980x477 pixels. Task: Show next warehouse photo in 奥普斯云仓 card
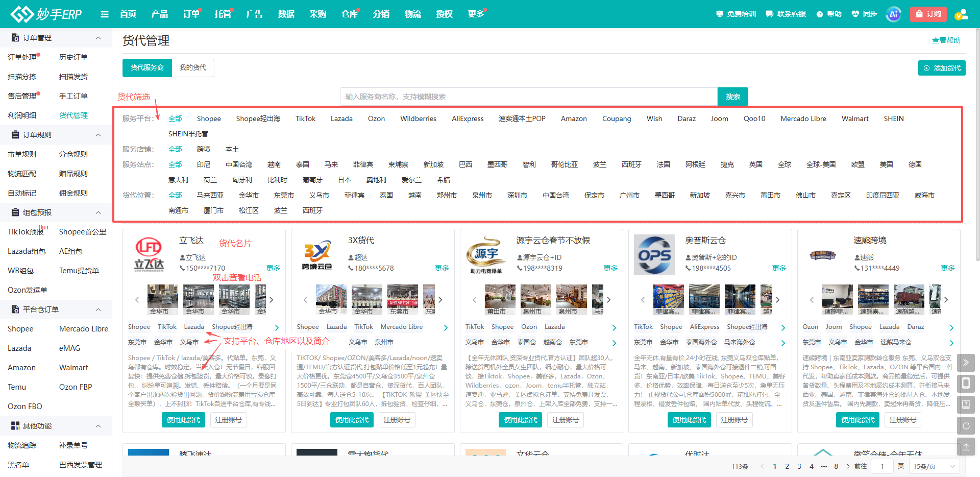(x=777, y=300)
